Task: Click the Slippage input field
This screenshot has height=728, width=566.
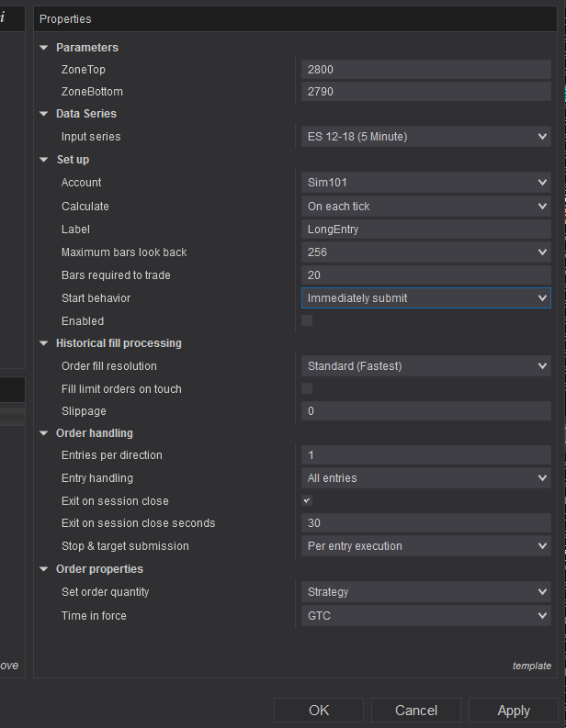Action: 426,411
